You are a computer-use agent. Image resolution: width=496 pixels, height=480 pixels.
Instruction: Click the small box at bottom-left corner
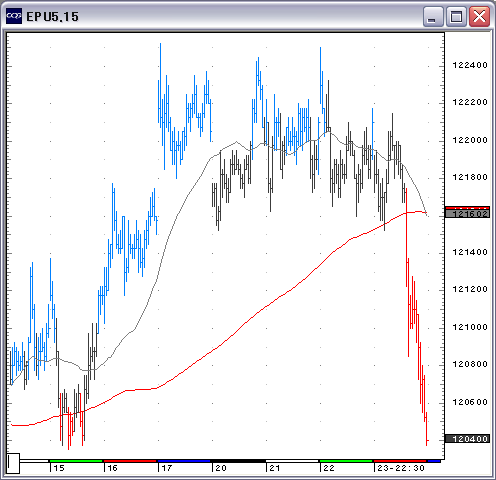(13, 463)
